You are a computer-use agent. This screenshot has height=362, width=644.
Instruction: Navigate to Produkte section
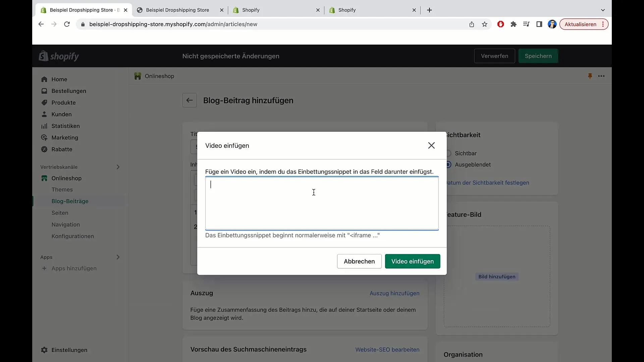(64, 102)
